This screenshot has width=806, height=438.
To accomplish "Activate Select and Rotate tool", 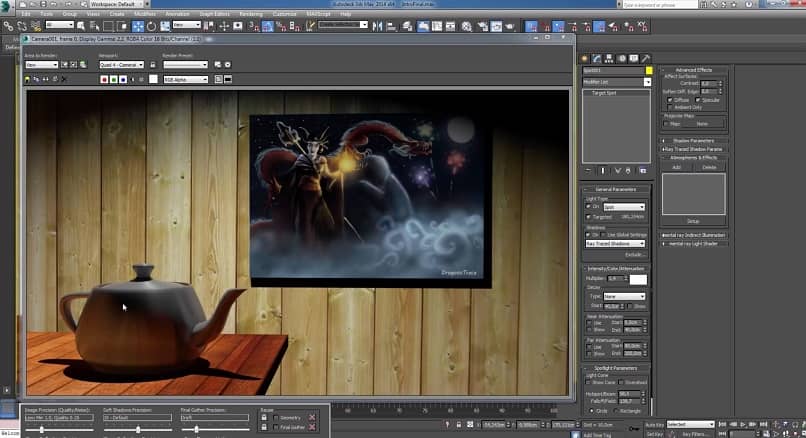I will coord(151,26).
